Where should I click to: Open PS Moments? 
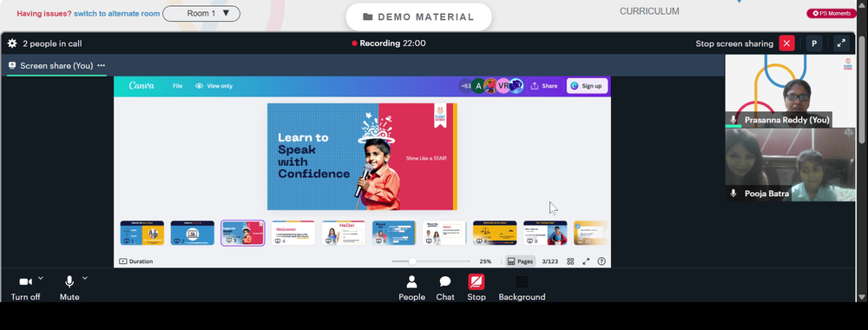pyautogui.click(x=832, y=13)
